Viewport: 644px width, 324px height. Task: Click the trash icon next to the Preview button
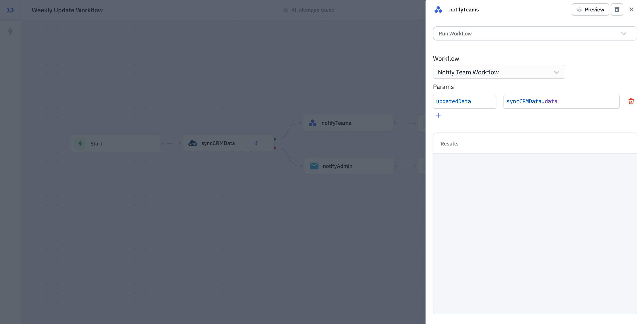(x=617, y=9)
